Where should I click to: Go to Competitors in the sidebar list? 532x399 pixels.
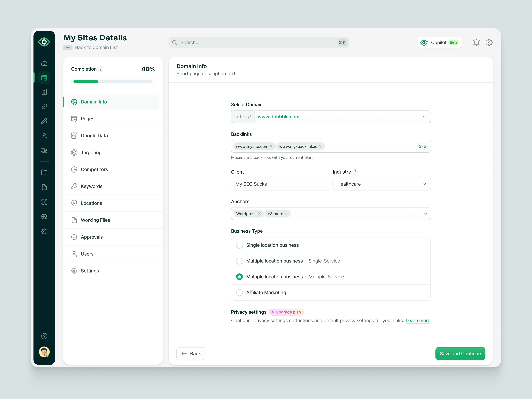pyautogui.click(x=94, y=169)
